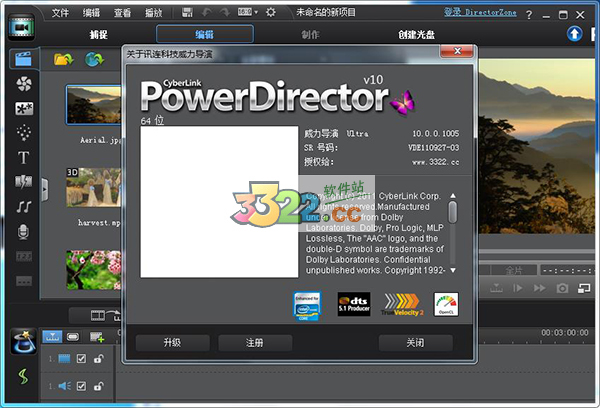
Task: Click the fast forward preview button
Action: 540,288
